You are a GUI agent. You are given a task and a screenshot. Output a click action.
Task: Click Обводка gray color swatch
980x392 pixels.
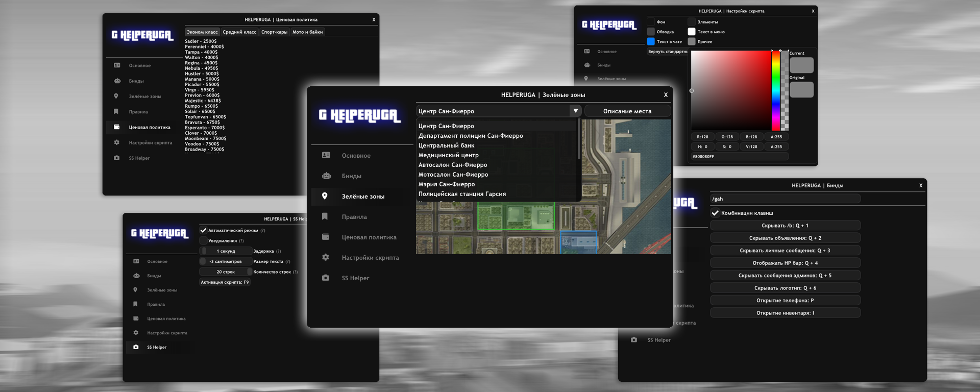pos(651,32)
